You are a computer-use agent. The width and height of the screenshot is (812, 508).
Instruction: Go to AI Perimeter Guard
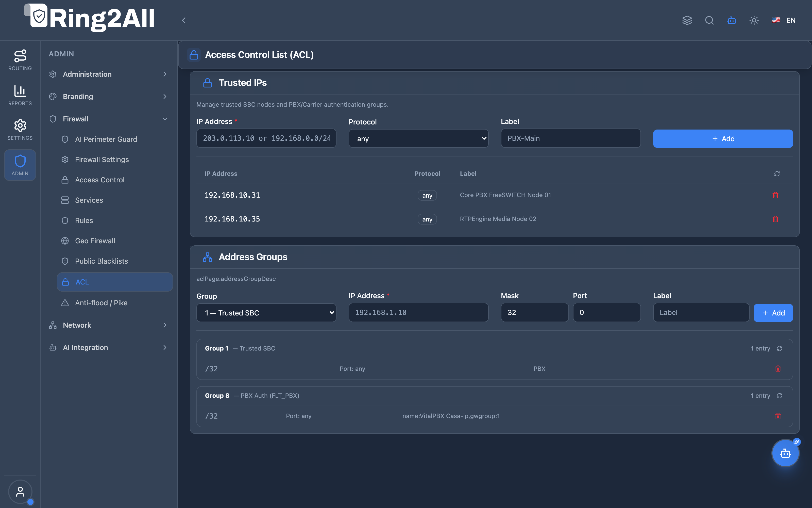click(115, 139)
